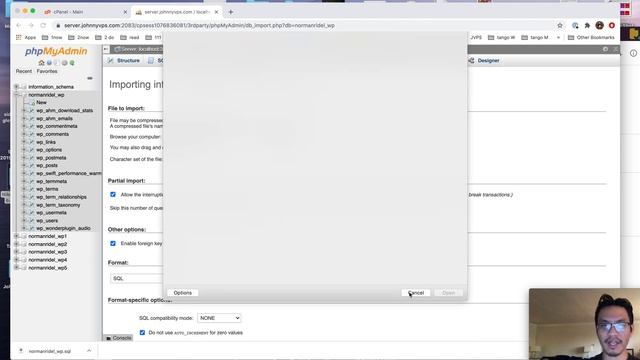640x360 pixels.
Task: Select the wp_comments table
Action: tap(52, 134)
